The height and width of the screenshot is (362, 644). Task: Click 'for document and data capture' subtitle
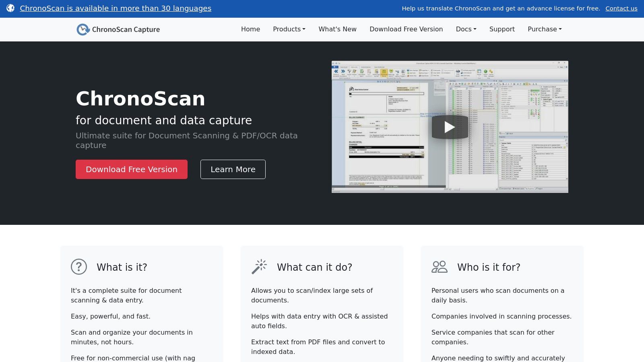pos(164,120)
